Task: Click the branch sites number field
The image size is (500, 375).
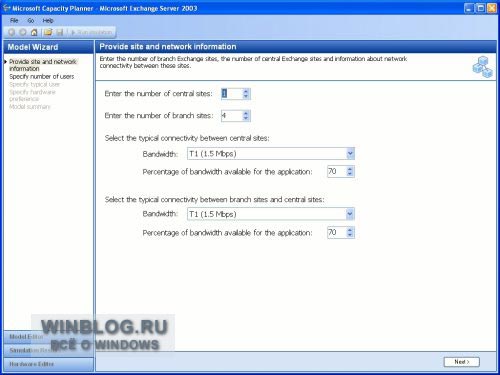Action: click(x=232, y=116)
